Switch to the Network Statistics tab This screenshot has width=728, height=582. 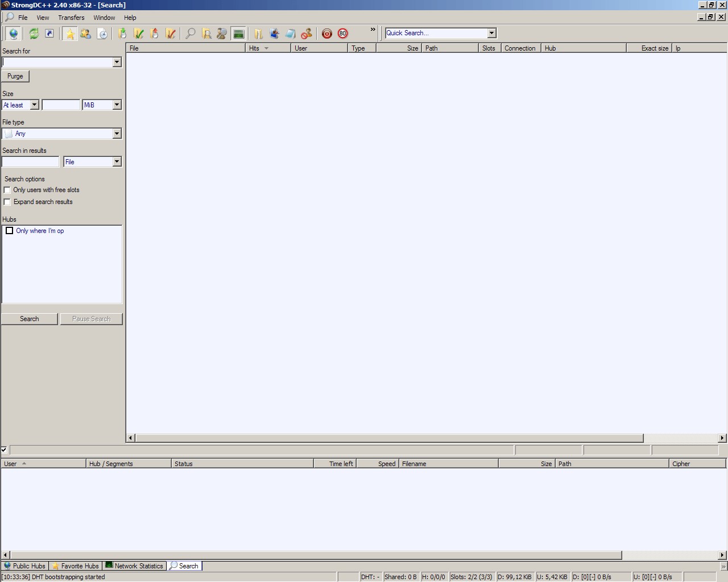click(x=134, y=566)
